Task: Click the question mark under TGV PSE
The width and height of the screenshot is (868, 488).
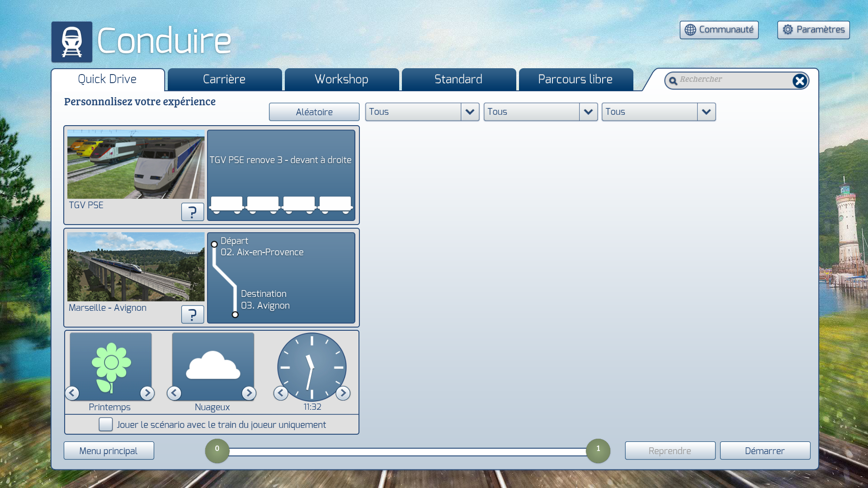Action: click(x=192, y=212)
